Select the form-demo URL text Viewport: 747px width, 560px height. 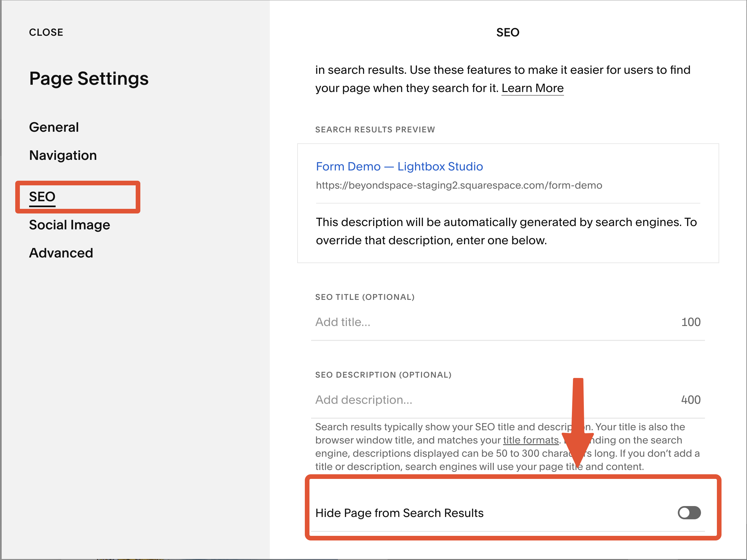459,185
